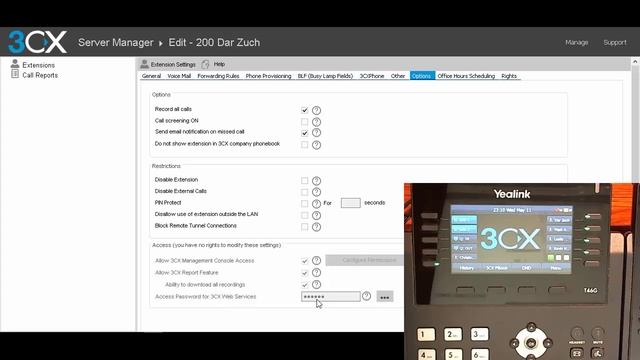
Task: Open help for company phonebook option
Action: click(316, 145)
